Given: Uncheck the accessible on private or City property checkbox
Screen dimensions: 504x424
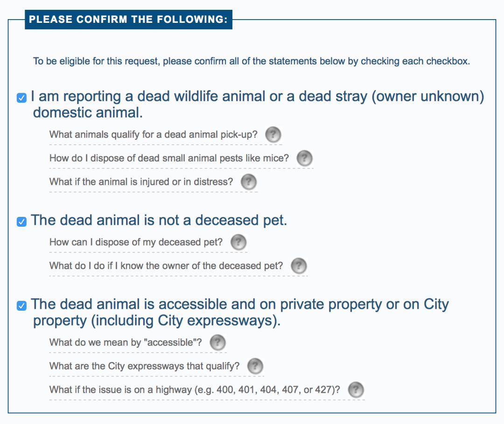Looking at the screenshot, I should pyautogui.click(x=21, y=306).
